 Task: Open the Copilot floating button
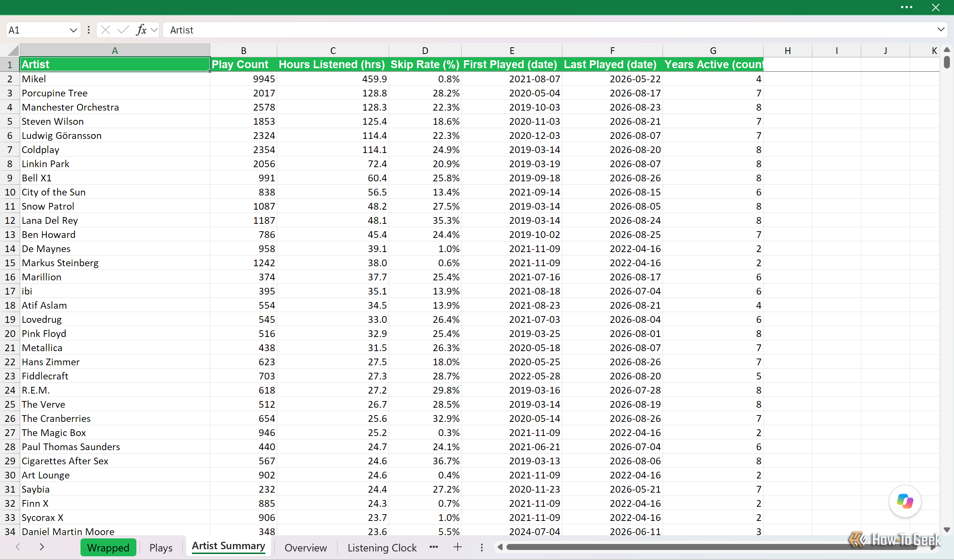[x=905, y=501]
